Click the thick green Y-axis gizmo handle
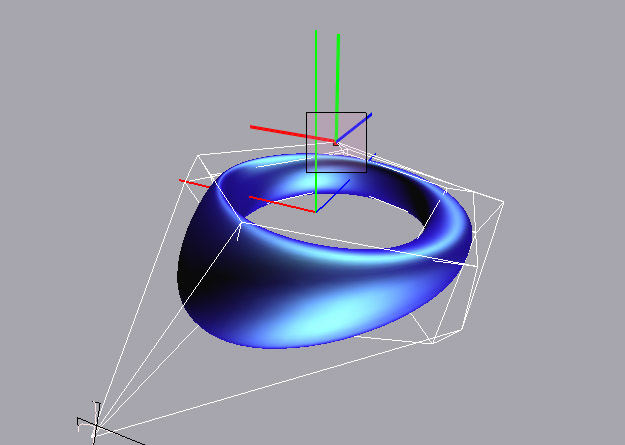 [338, 80]
